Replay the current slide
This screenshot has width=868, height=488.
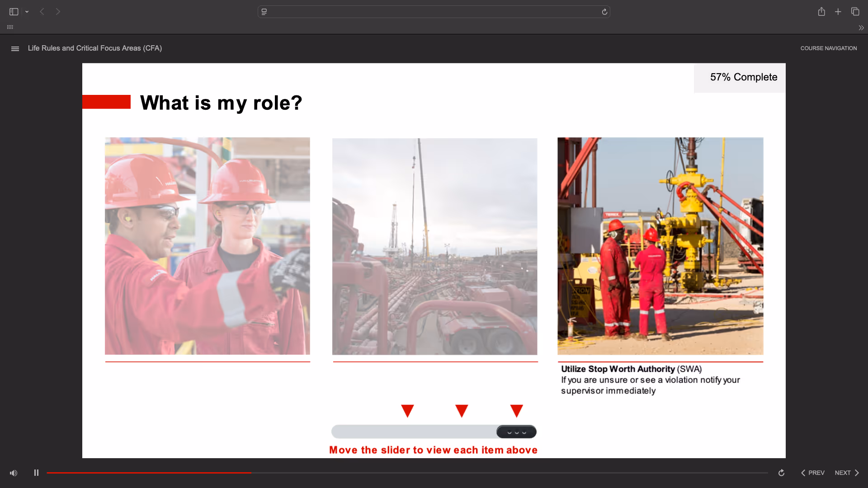781,473
